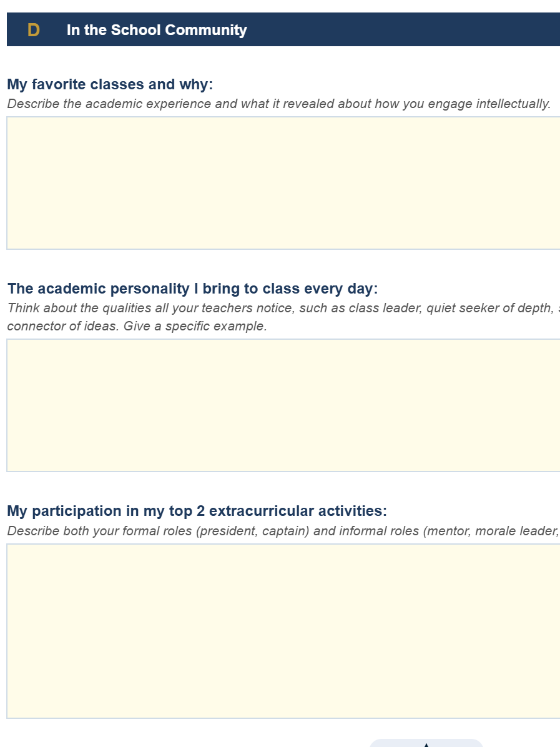Click empty navy space beside the header title
Image resolution: width=560 pixels, height=747 pixels.
[405, 30]
